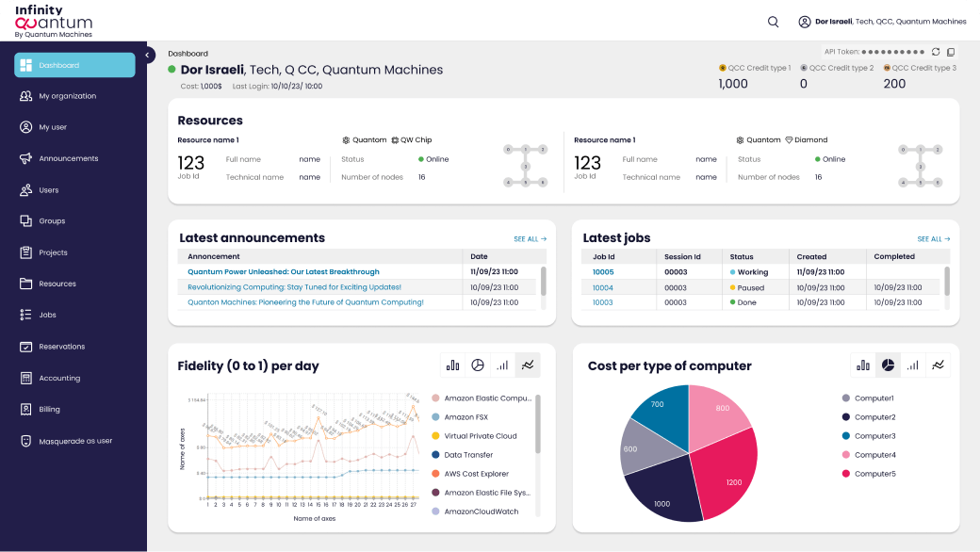Click the search magnifier icon in header
980x552 pixels.
[x=774, y=22]
